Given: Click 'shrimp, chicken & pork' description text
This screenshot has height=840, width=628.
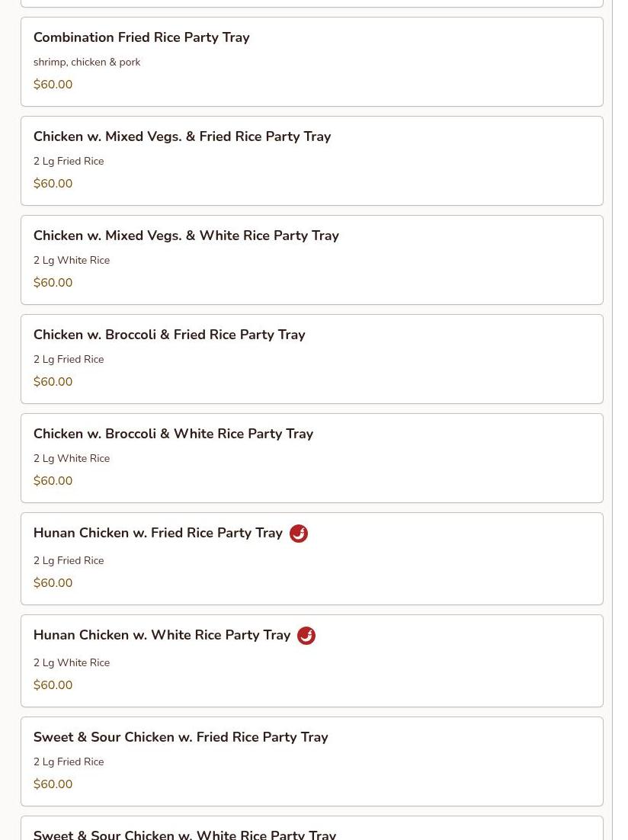Looking at the screenshot, I should 87,63.
